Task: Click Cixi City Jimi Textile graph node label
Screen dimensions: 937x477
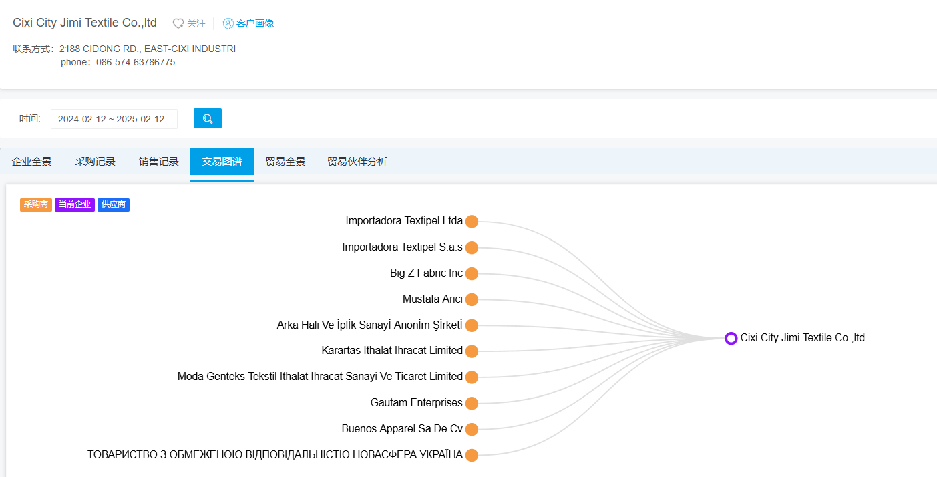Action: pyautogui.click(x=803, y=338)
